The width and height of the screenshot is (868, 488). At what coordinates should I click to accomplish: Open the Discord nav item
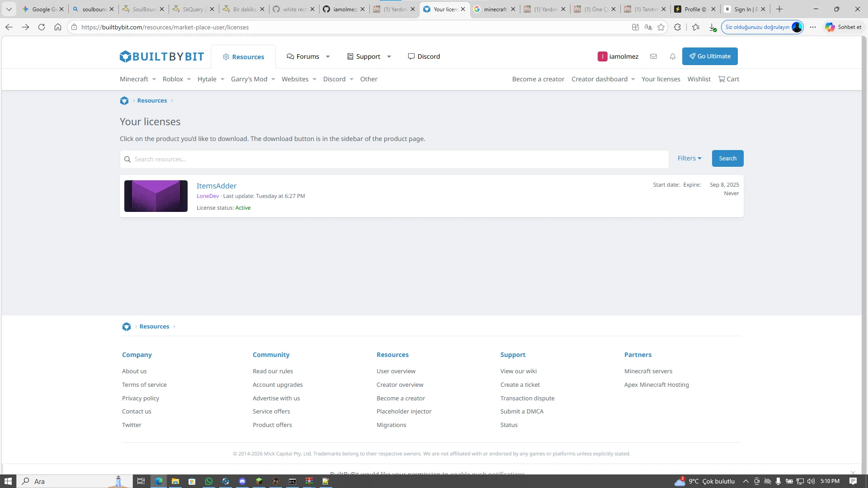pyautogui.click(x=424, y=56)
